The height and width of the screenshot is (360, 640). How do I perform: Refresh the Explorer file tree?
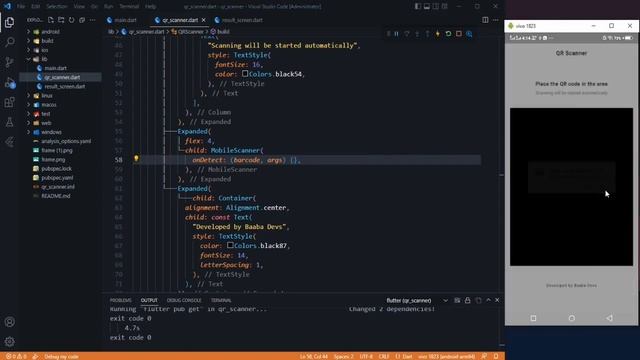[71, 20]
